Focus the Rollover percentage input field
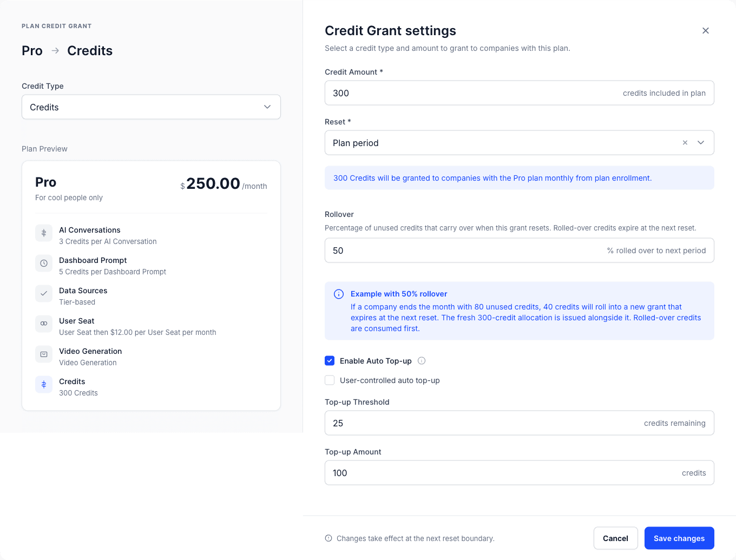 (x=520, y=251)
